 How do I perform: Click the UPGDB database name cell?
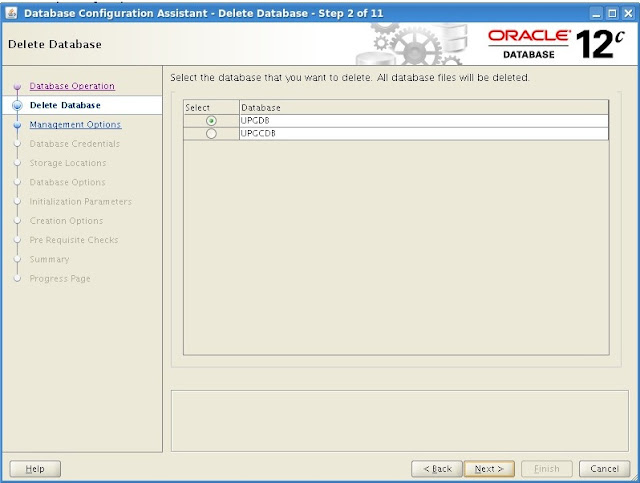[x=424, y=121]
